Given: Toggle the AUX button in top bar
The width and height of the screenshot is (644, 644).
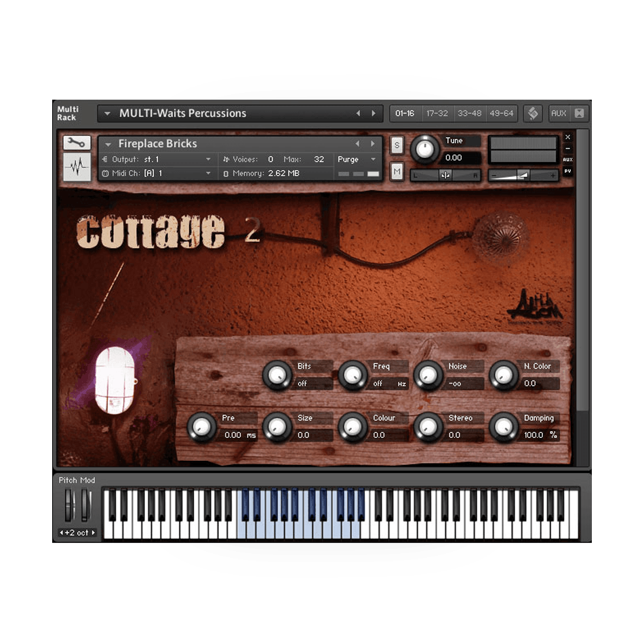Looking at the screenshot, I should 559,113.
